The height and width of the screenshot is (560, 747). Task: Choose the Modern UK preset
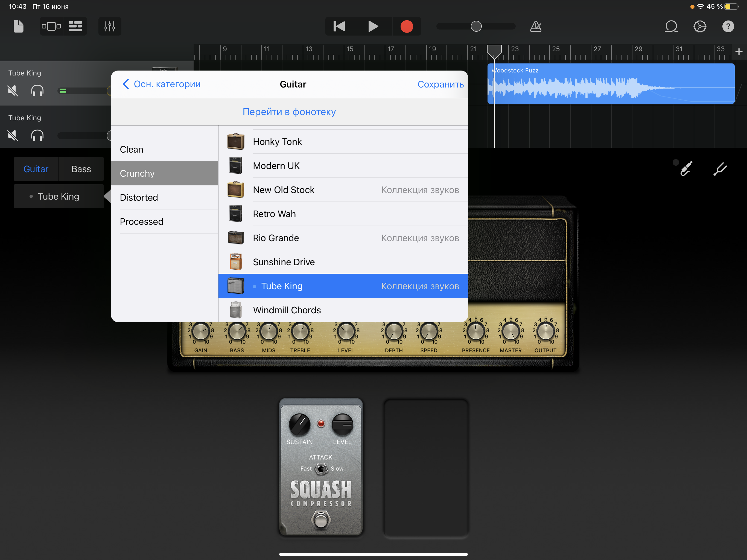(343, 165)
